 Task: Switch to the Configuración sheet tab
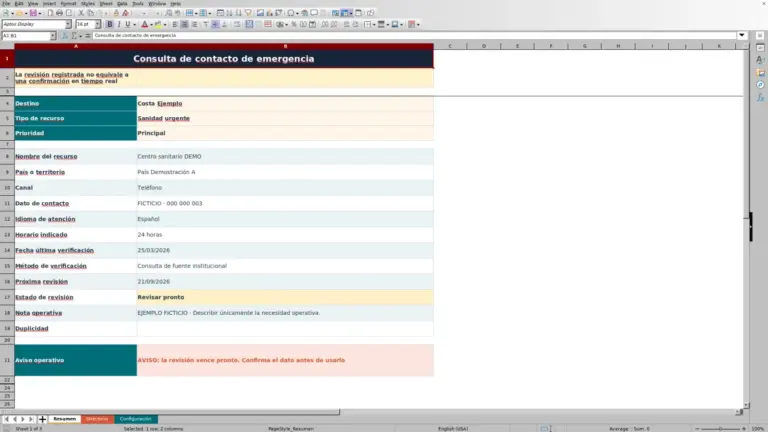136,419
